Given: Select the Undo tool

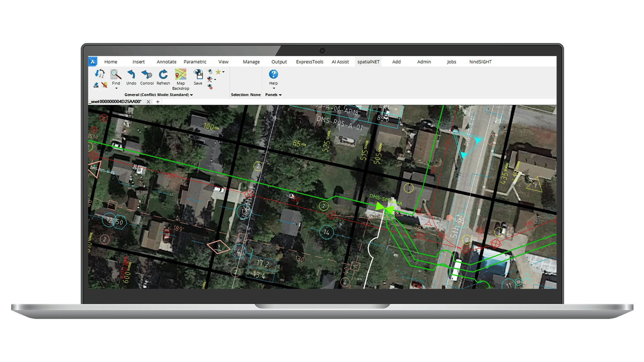Looking at the screenshot, I should (x=131, y=74).
